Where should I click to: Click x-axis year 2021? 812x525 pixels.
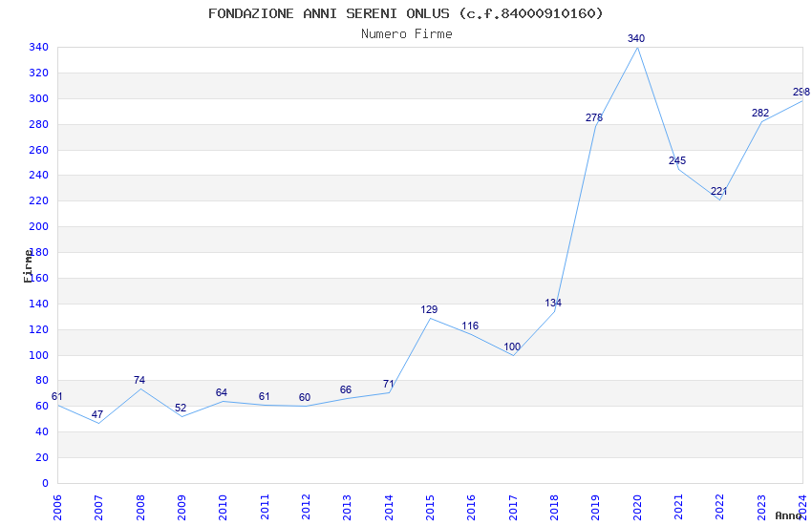point(678,508)
